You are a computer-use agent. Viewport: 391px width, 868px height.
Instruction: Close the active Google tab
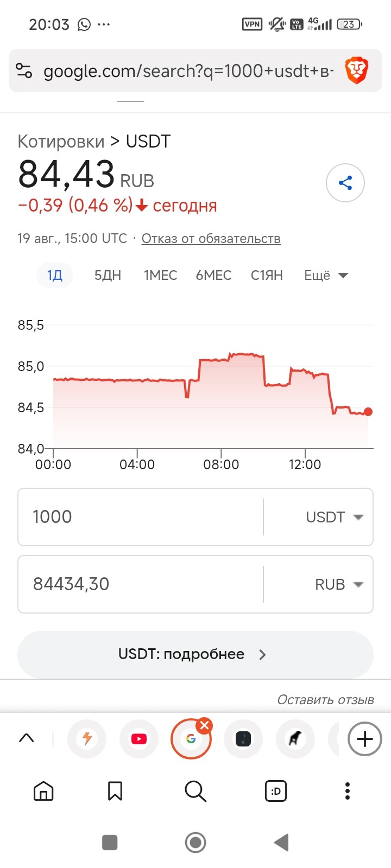coord(204,726)
